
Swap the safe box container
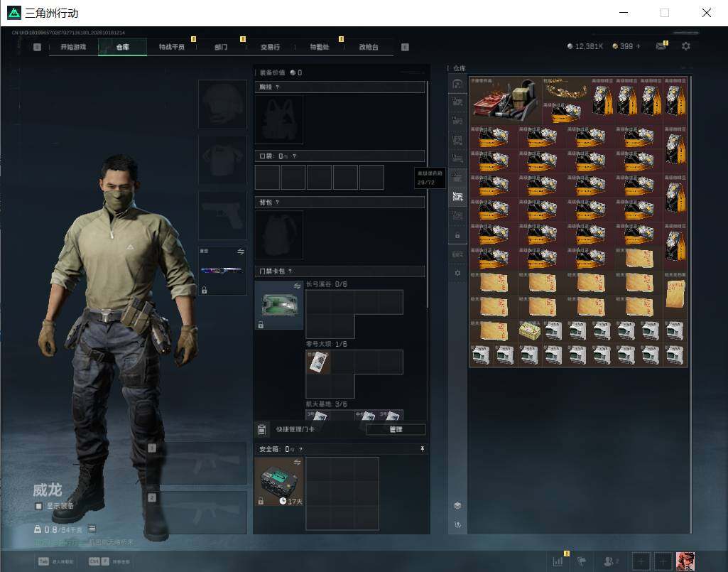[297, 463]
